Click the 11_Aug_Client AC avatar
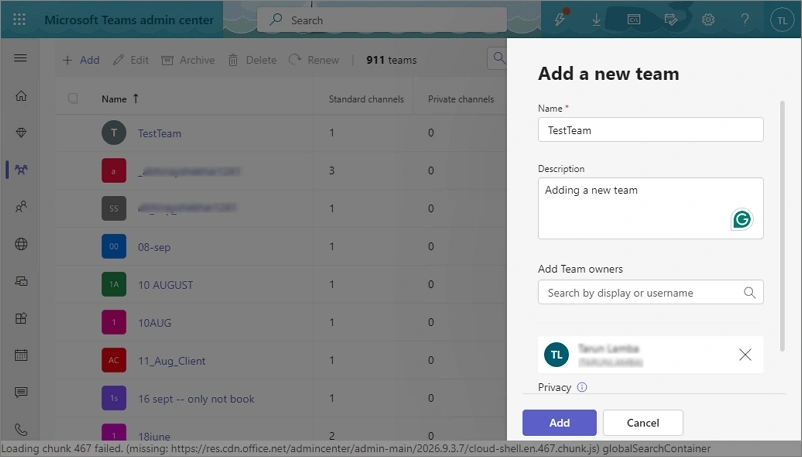 [114, 360]
